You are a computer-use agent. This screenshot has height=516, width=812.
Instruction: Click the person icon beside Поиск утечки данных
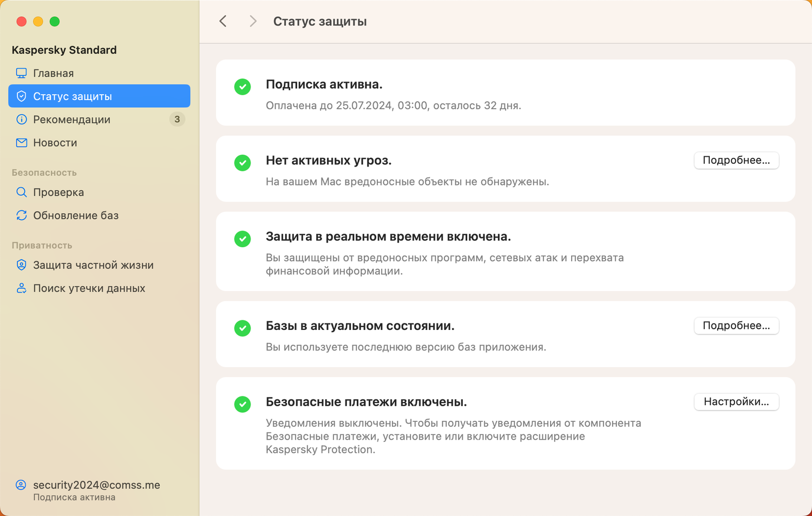22,288
